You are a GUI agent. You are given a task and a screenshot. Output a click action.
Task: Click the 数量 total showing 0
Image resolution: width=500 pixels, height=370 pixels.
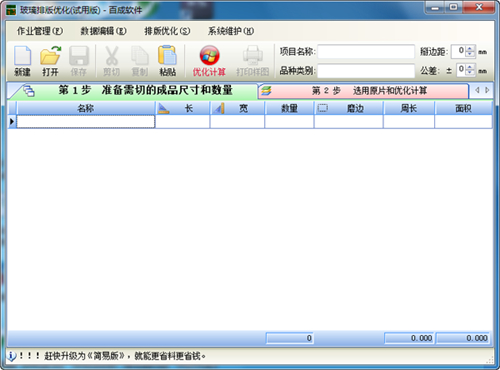pyautogui.click(x=290, y=338)
